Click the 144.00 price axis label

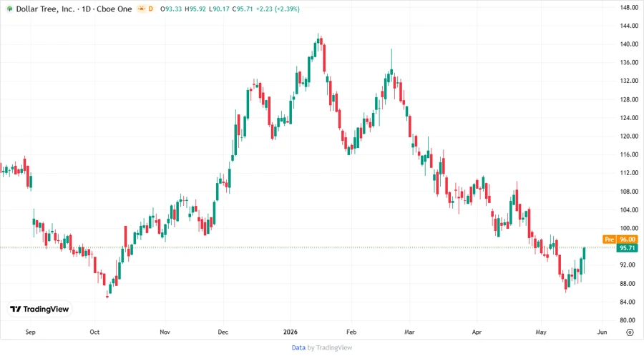(x=629, y=26)
